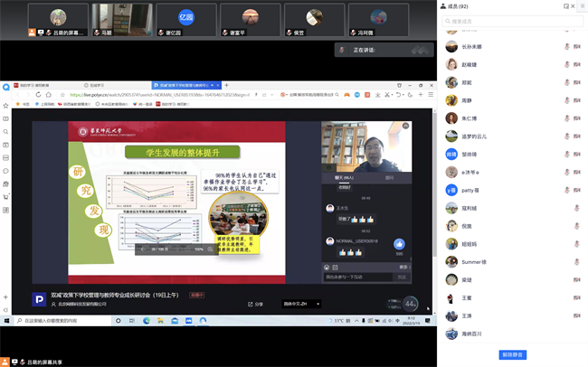Toggle microphone for member 朱仁博
588x367 pixels.
click(567, 118)
